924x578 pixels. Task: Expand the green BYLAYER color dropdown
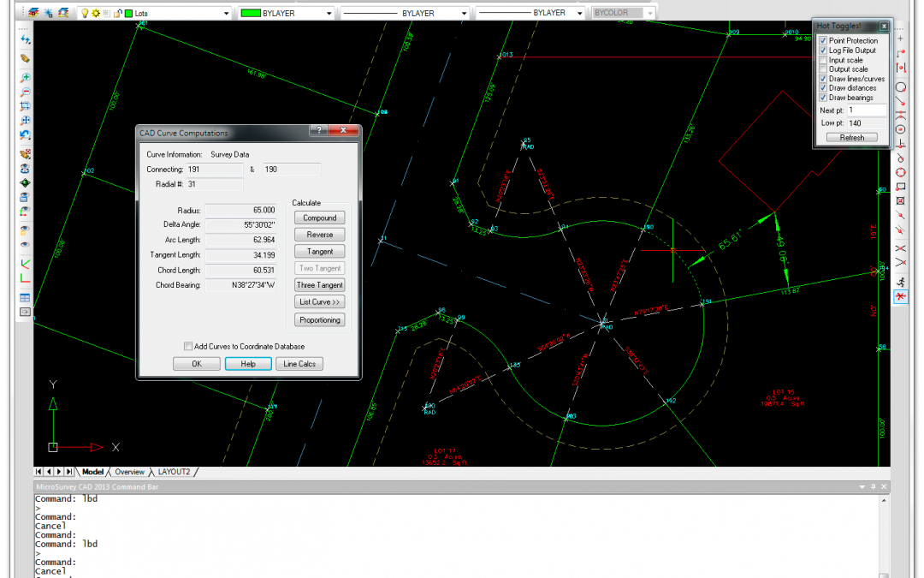[329, 14]
